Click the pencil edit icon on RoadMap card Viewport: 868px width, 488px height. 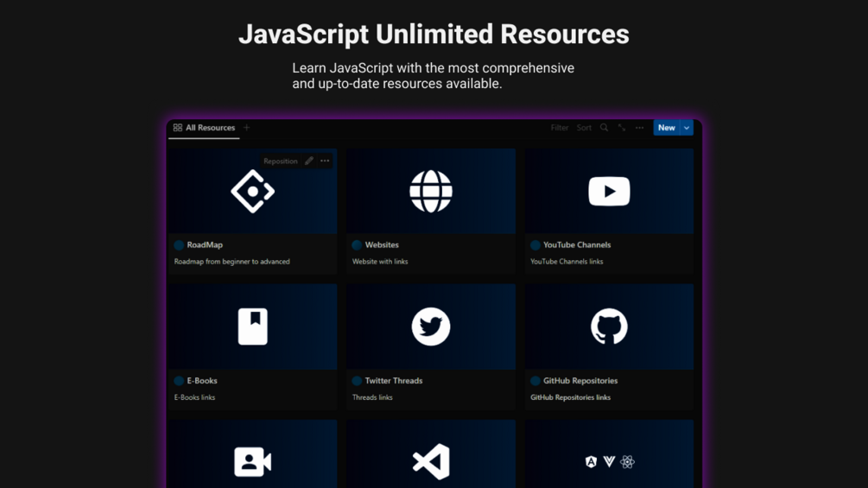click(x=309, y=161)
